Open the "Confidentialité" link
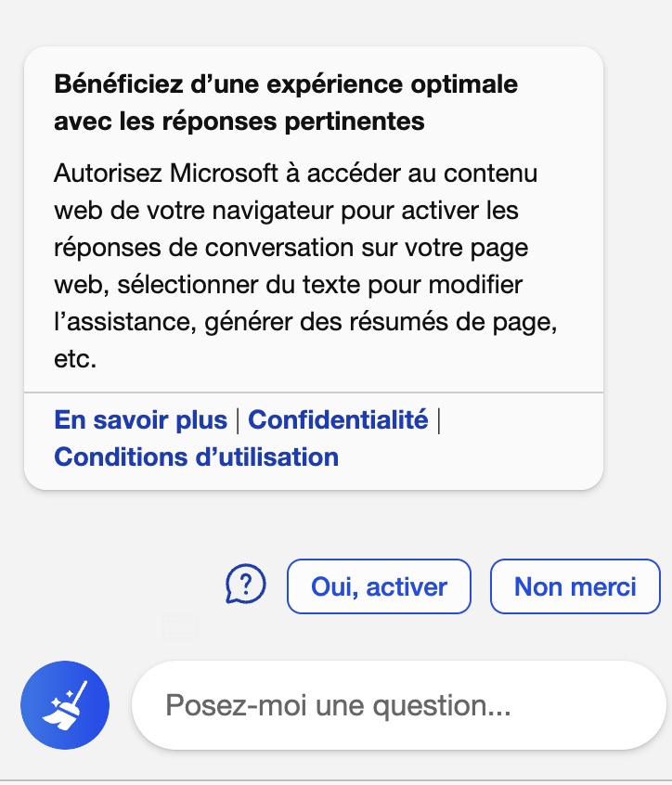672x785 pixels. pos(338,419)
